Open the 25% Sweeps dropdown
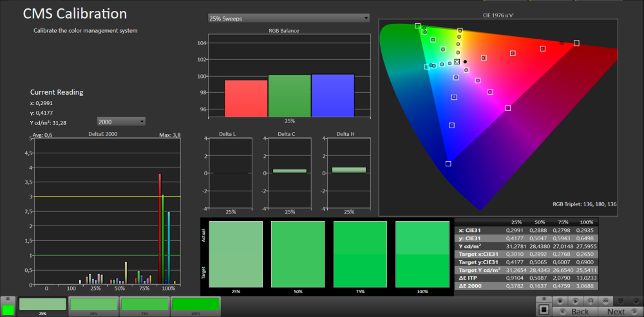 tap(289, 19)
